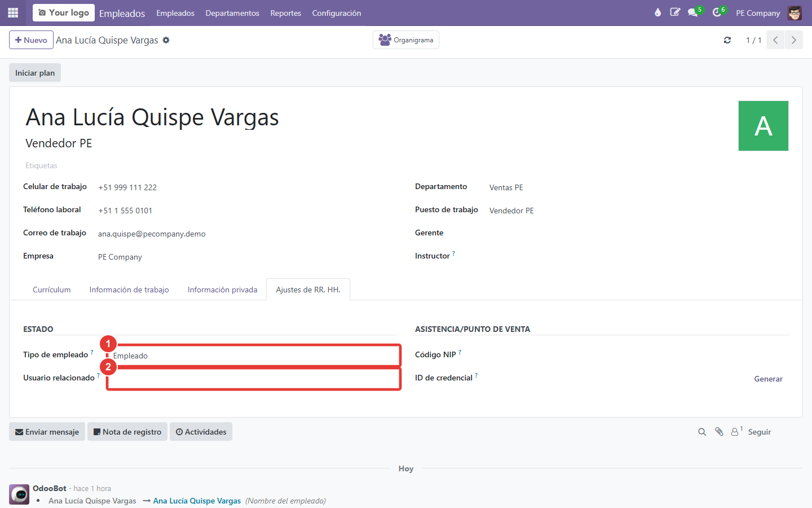Open the apps grid menu icon
The width and height of the screenshot is (812, 508).
point(13,12)
